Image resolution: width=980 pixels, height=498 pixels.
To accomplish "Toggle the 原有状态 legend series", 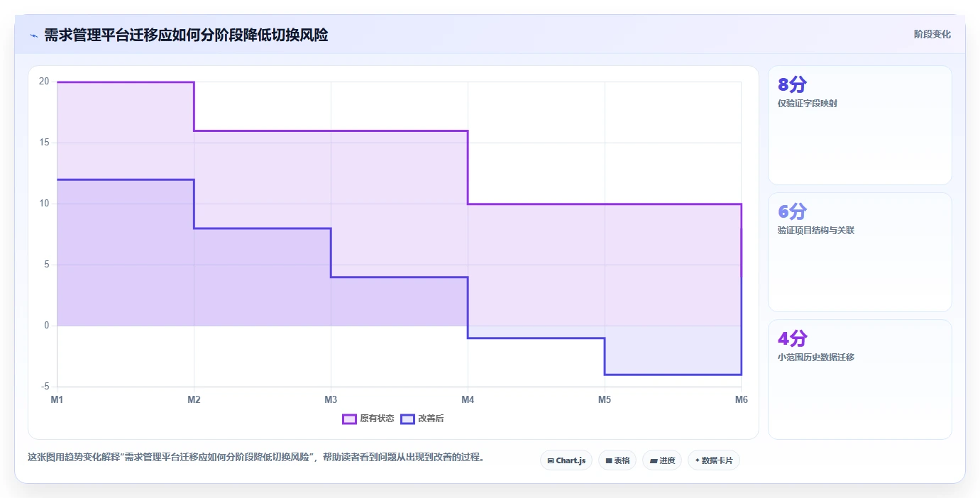I will click(368, 419).
